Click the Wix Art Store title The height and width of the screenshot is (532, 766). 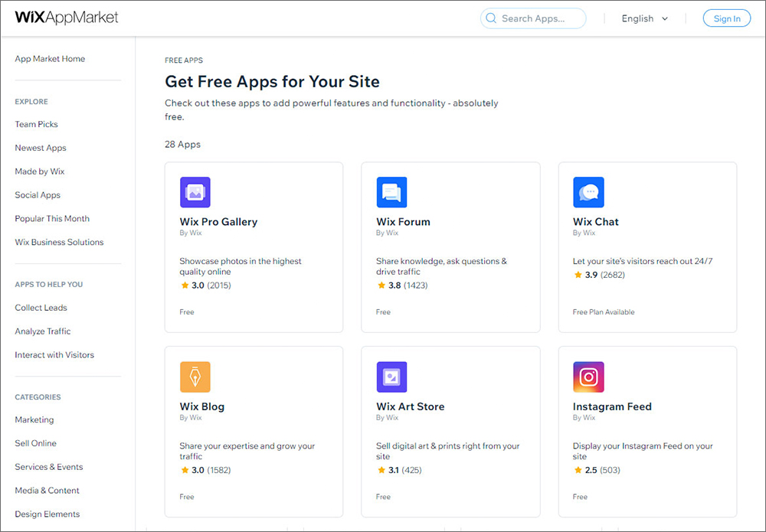tap(411, 406)
